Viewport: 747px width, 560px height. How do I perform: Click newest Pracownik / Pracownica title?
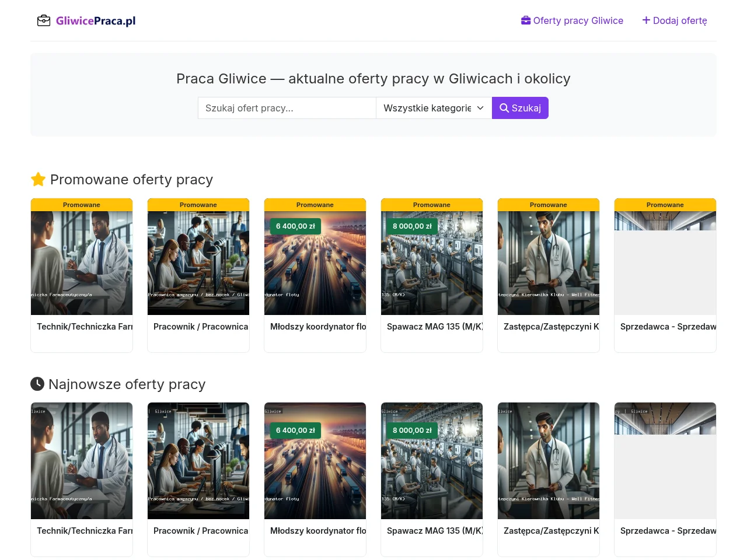[201, 531]
